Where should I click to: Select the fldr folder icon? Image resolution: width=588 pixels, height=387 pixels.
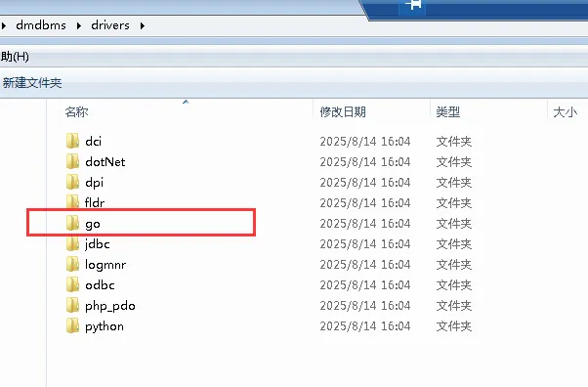tap(72, 202)
